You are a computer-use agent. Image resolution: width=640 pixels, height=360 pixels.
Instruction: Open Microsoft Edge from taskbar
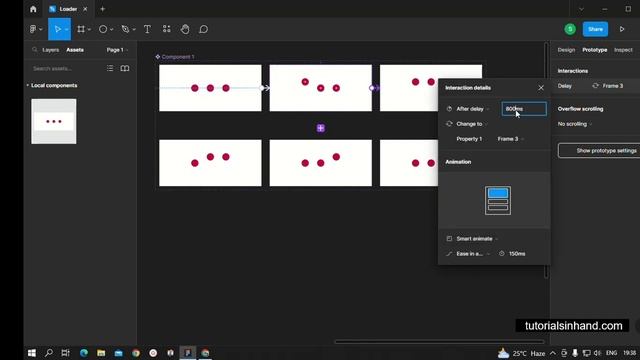(x=84, y=353)
